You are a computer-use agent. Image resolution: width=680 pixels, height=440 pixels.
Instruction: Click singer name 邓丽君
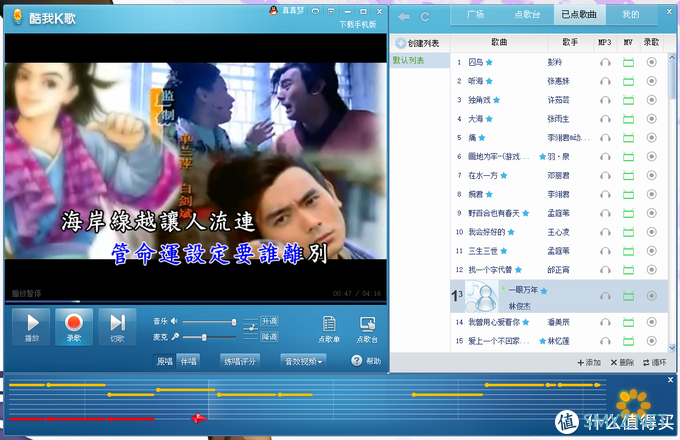(558, 176)
